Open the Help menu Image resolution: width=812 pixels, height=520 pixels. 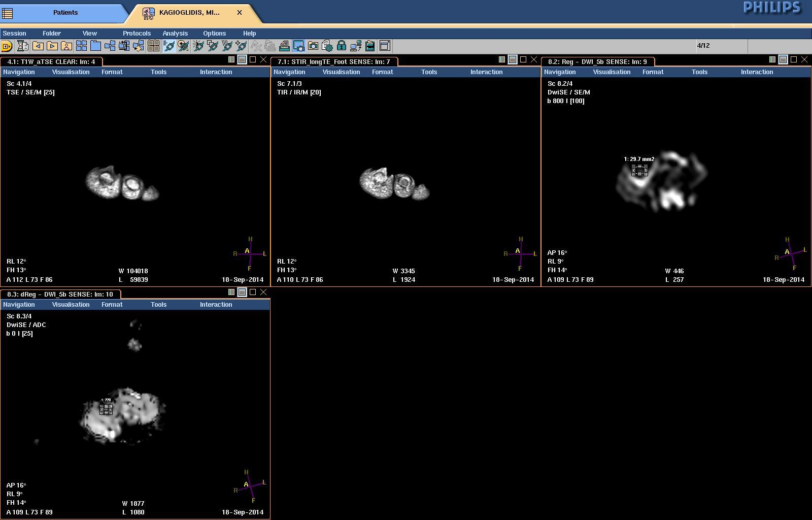point(249,34)
